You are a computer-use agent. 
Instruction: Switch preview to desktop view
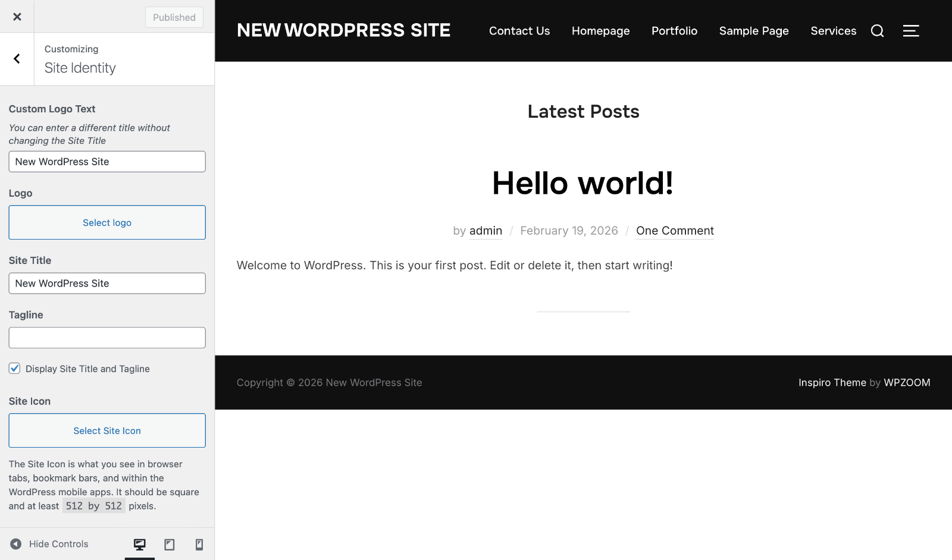(139, 543)
